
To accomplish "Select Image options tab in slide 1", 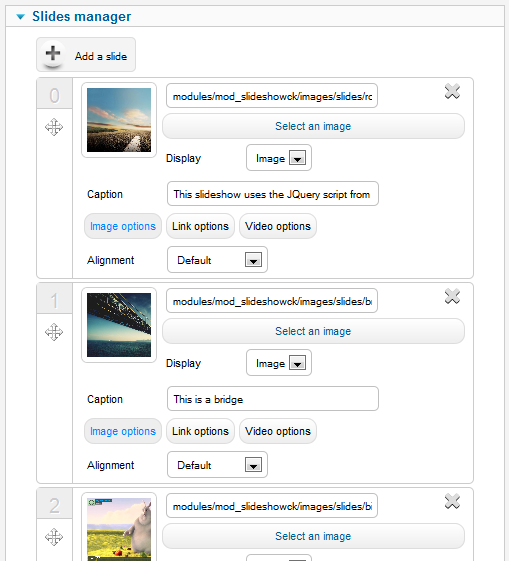I will [x=123, y=431].
